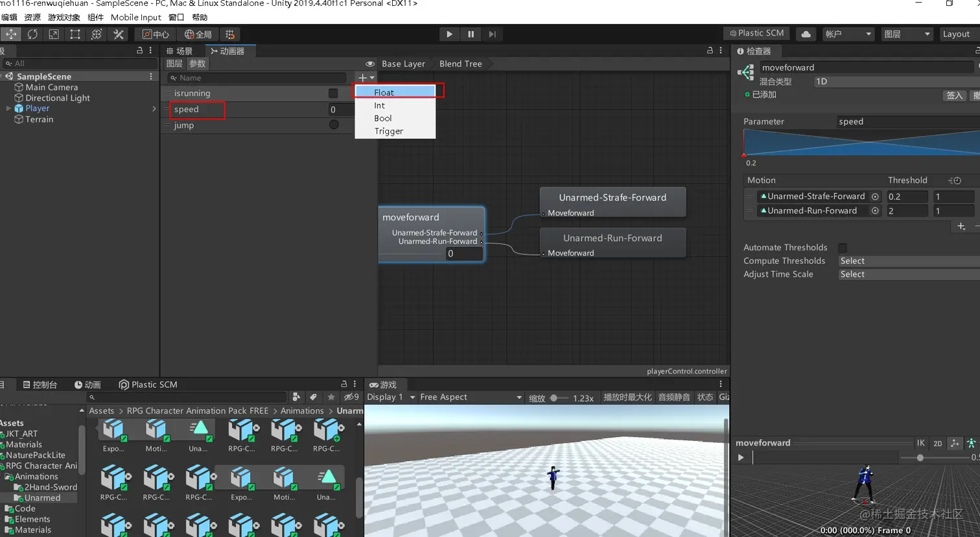Open the Layout dropdown
The image size is (980, 537).
(959, 34)
